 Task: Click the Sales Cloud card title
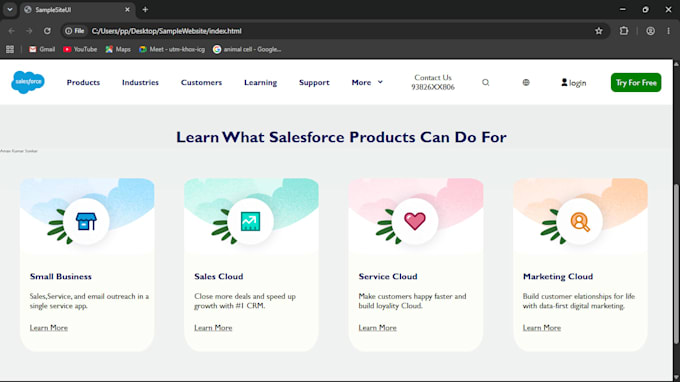(219, 276)
